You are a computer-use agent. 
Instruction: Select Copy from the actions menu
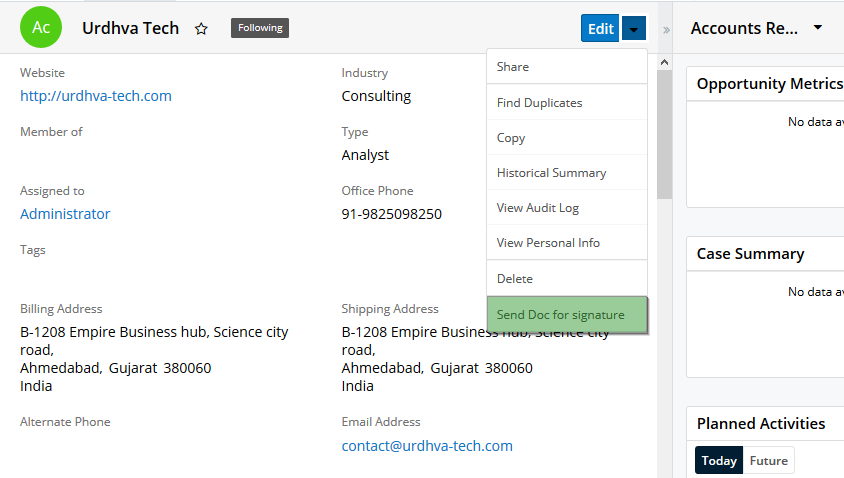click(567, 137)
